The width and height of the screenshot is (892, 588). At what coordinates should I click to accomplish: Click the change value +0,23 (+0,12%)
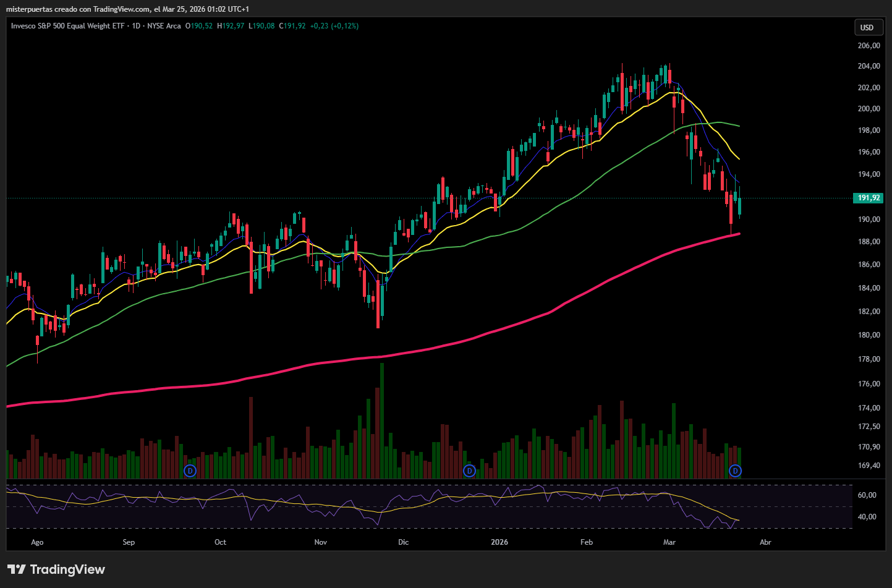click(334, 26)
